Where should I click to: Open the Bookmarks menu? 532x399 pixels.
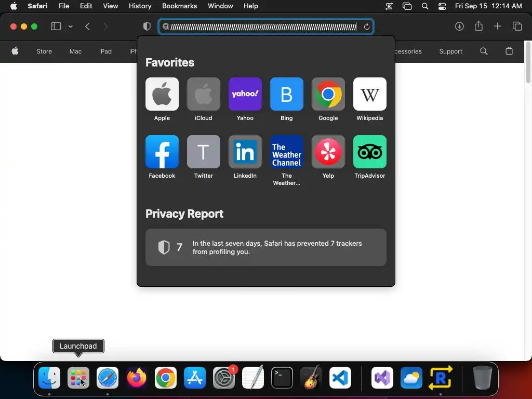pyautogui.click(x=179, y=6)
